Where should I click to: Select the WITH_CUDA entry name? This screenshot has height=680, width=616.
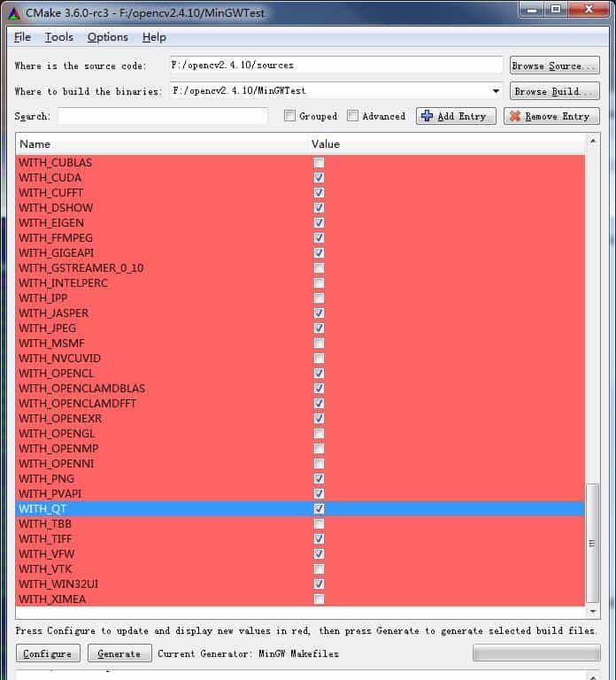pos(50,178)
